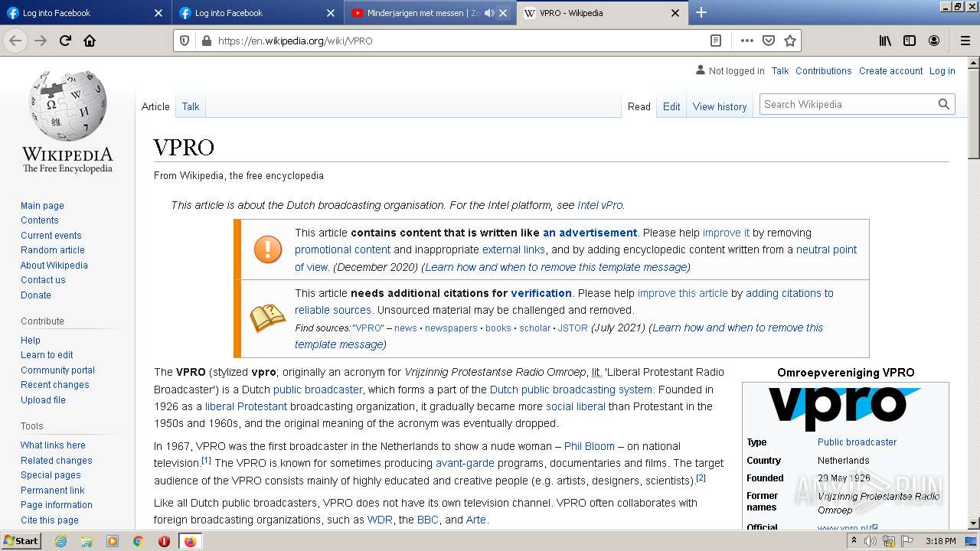This screenshot has height=551, width=980.
Task: Click What links here tool link
Action: coord(53,445)
